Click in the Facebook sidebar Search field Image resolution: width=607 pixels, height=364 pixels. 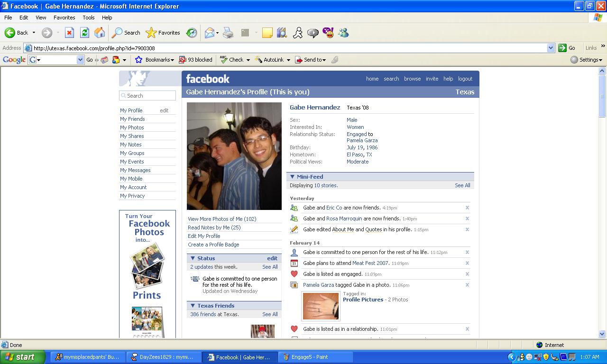pos(147,96)
